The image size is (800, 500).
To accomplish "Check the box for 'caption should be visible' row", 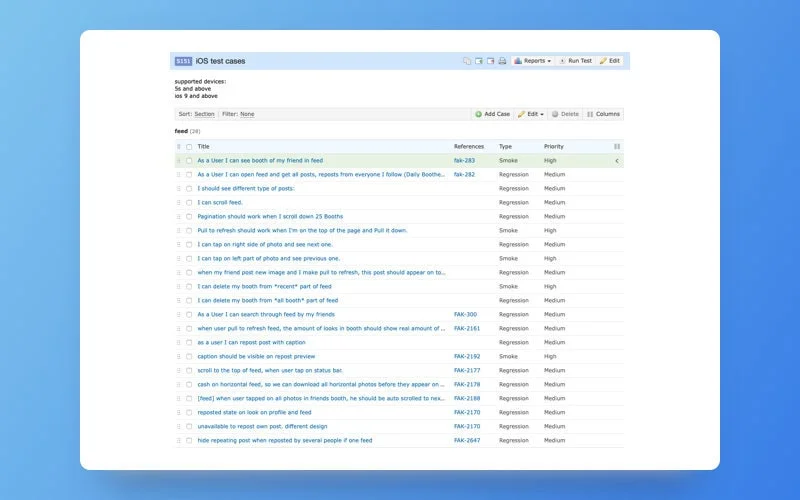I will (x=189, y=357).
